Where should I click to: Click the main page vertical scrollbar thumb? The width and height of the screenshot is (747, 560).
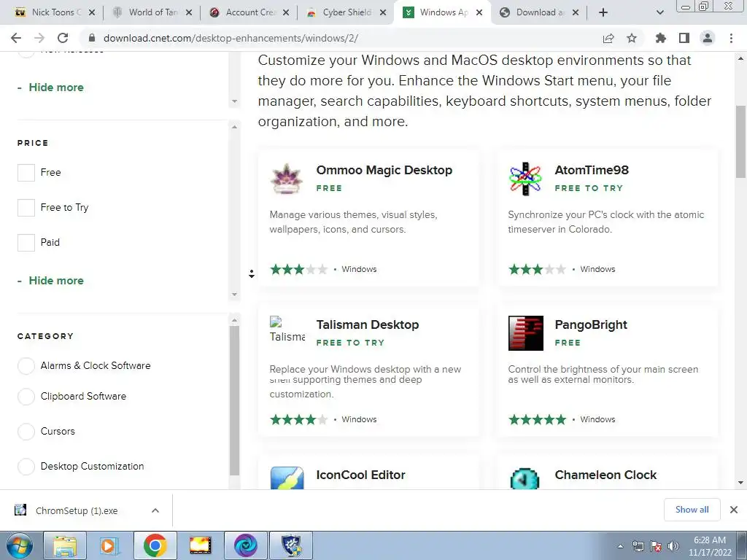tap(740, 141)
